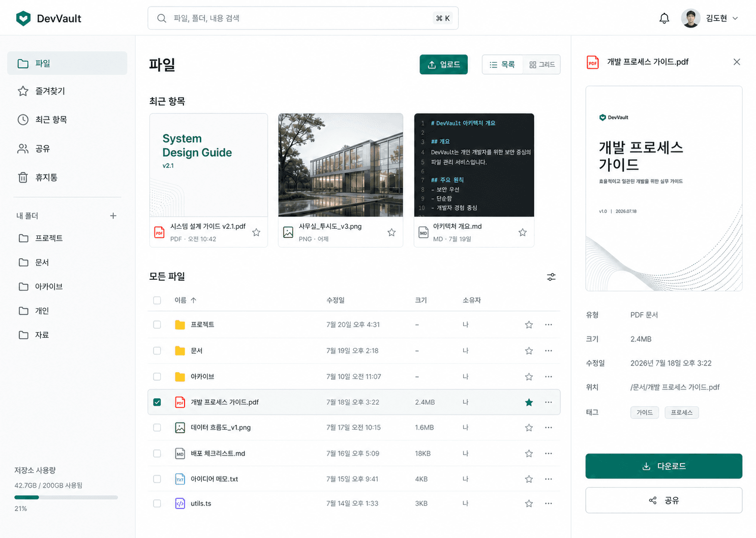Star 아키텍처 개요.md card
Image resolution: width=756 pixels, height=538 pixels.
(x=523, y=232)
